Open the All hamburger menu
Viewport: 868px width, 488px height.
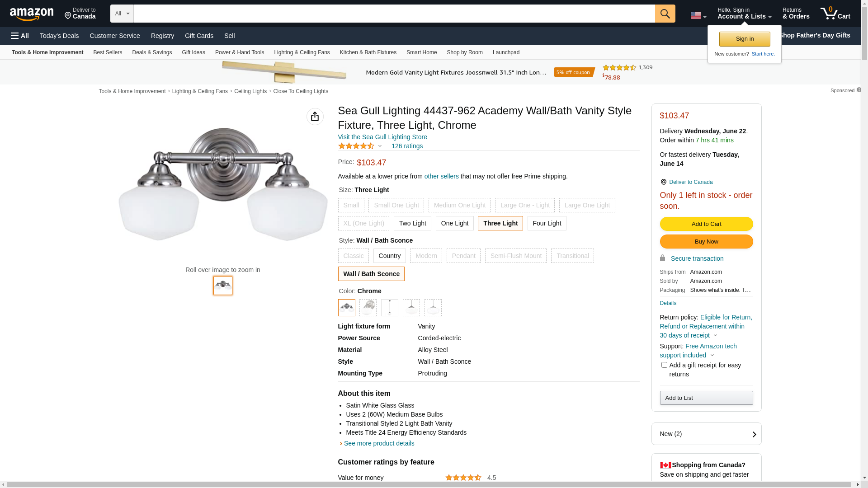pos(20,36)
